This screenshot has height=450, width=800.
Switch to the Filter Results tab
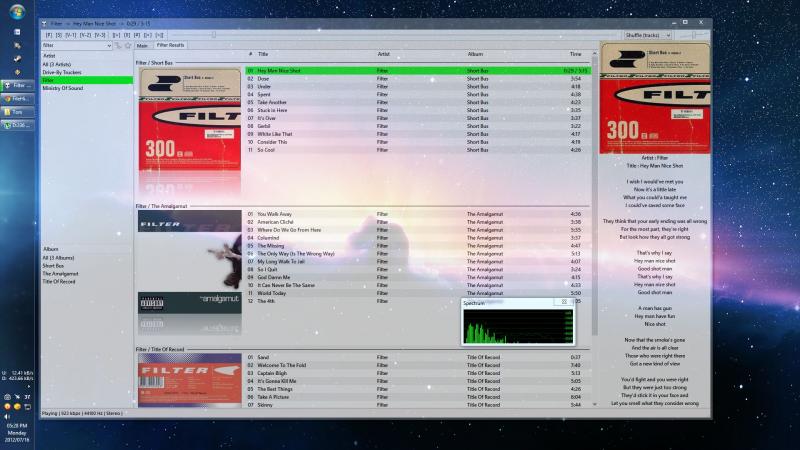(x=170, y=45)
